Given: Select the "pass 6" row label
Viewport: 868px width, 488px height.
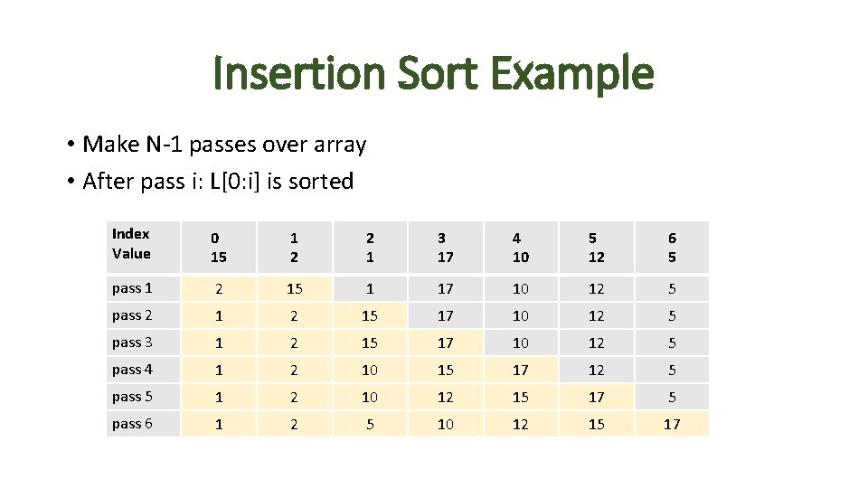Looking at the screenshot, I should pos(143,424).
